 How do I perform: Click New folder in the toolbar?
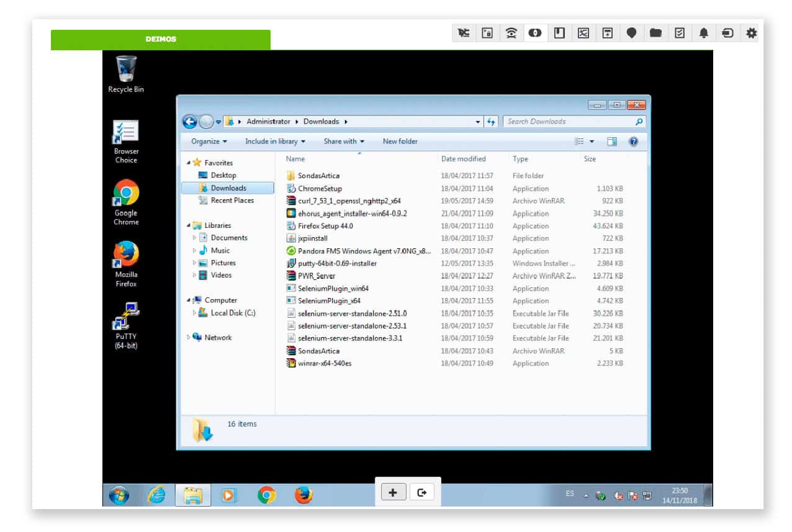[400, 142]
